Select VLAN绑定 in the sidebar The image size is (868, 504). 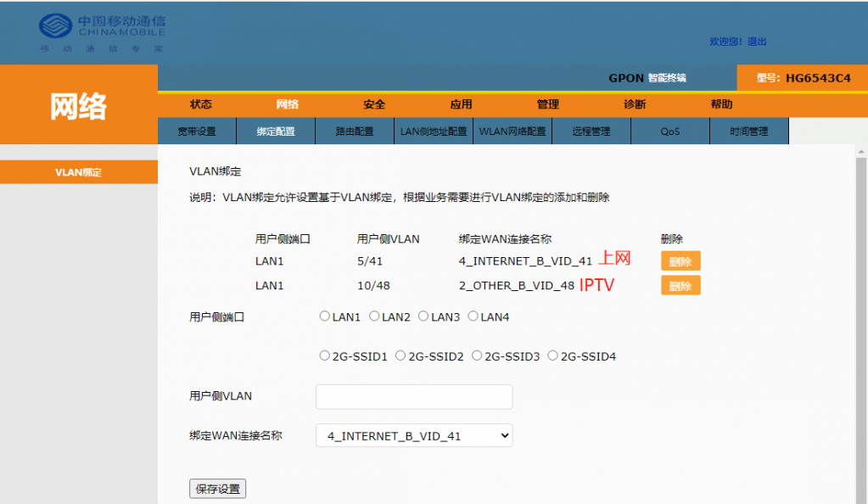(x=78, y=172)
